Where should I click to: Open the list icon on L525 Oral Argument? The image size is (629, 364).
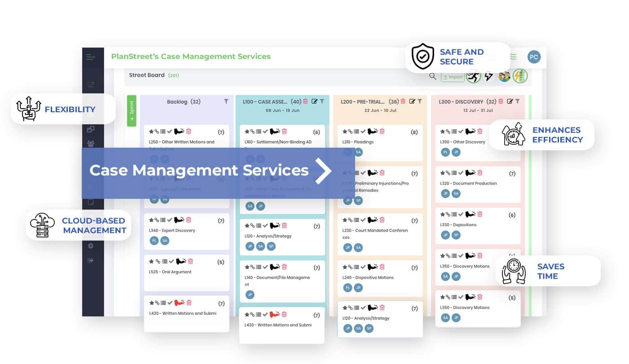(x=165, y=261)
